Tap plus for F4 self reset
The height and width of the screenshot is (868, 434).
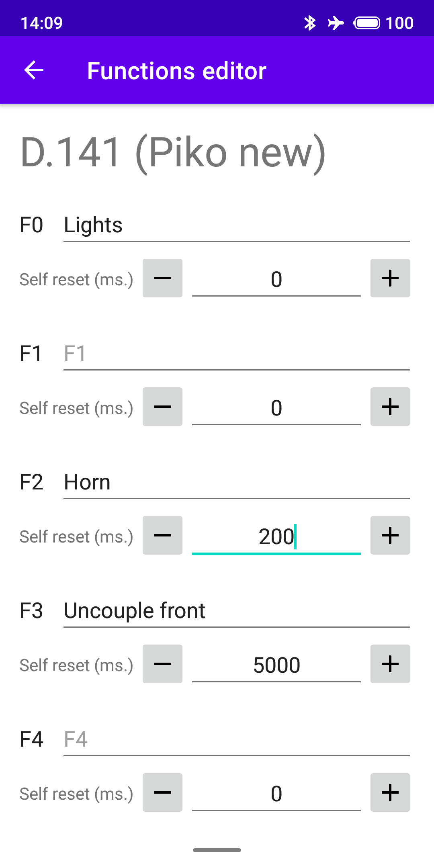pos(390,792)
